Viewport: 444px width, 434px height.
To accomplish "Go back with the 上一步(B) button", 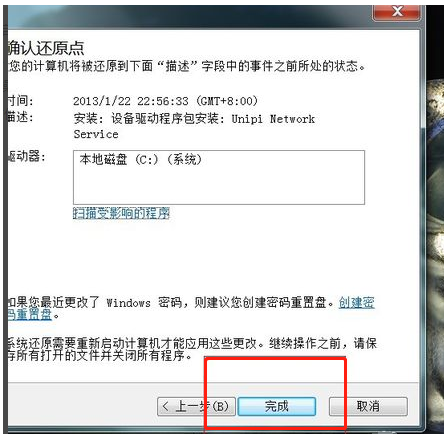I will [196, 406].
